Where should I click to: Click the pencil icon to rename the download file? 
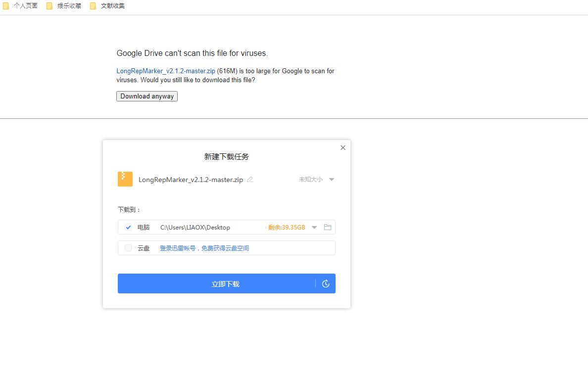250,180
